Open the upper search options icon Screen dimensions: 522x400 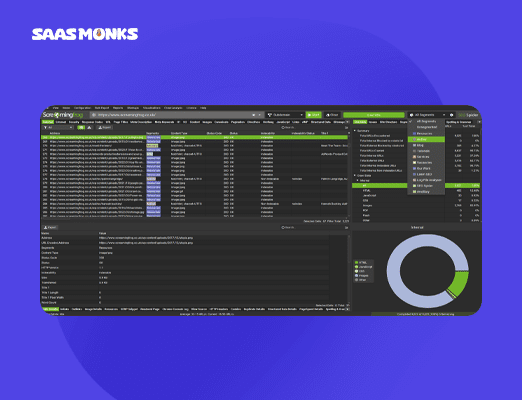pyautogui.click(x=347, y=128)
